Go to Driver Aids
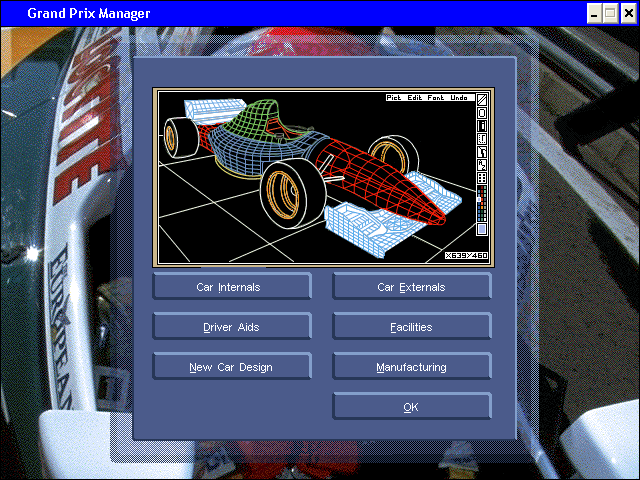Viewport: 640px width, 480px height. pyautogui.click(x=232, y=327)
